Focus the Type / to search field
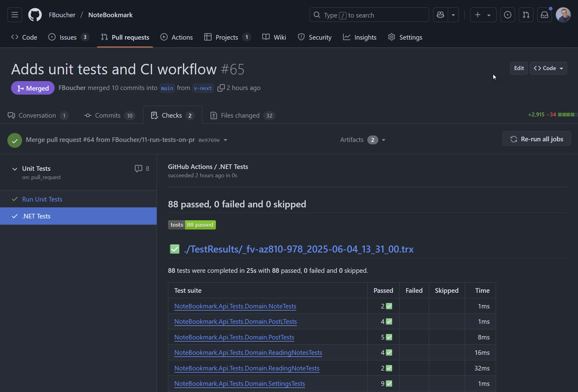578x392 pixels. (x=369, y=15)
